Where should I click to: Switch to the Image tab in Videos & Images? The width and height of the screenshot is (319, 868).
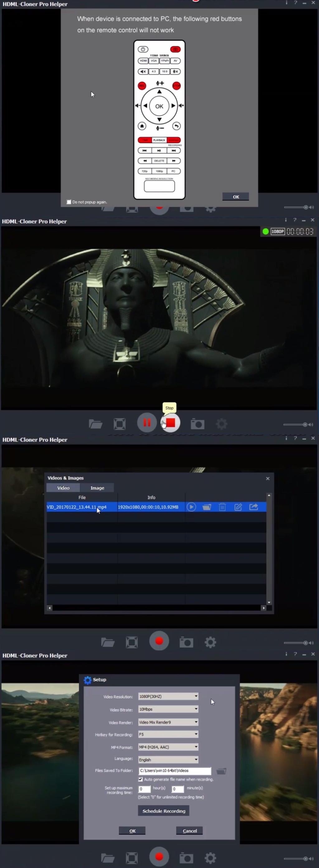click(97, 488)
